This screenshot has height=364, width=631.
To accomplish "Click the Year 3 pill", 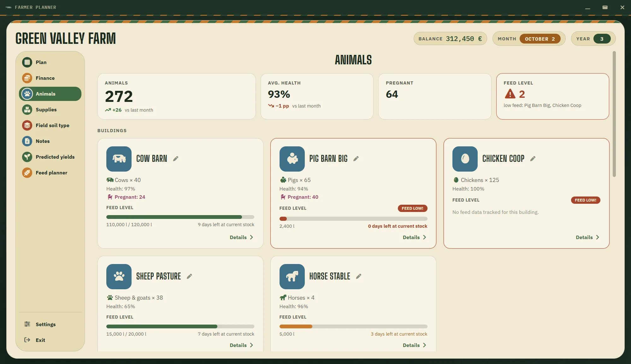I will (602, 39).
